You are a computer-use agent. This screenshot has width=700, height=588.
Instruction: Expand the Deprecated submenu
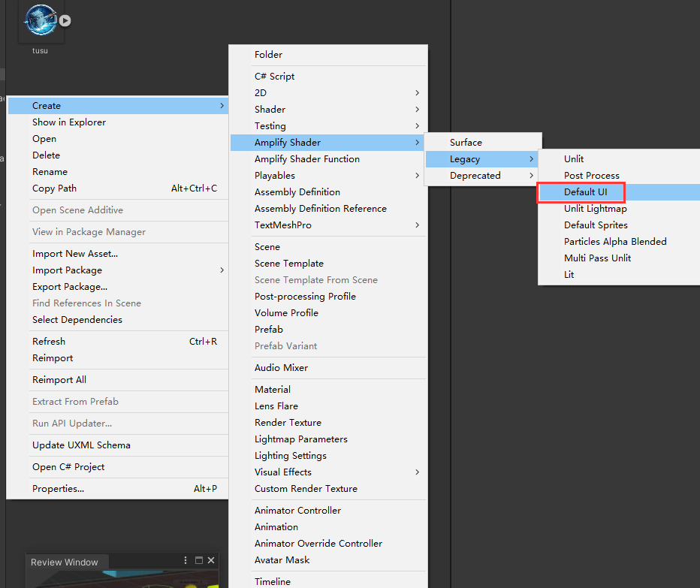483,176
